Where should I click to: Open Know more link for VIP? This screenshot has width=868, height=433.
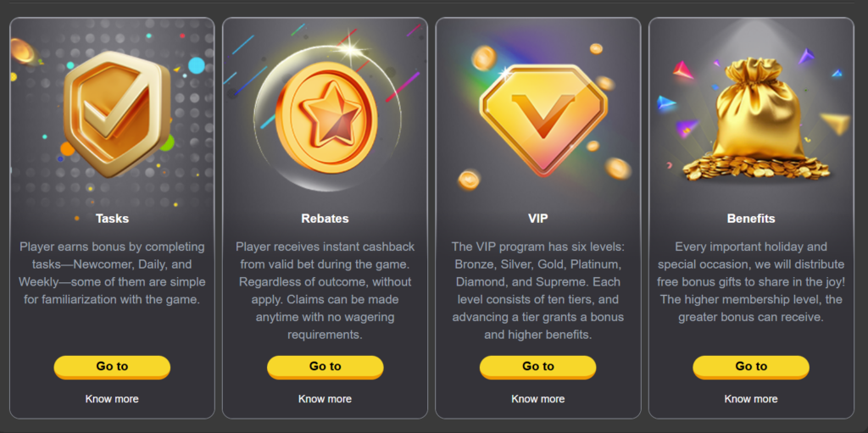[x=538, y=398]
